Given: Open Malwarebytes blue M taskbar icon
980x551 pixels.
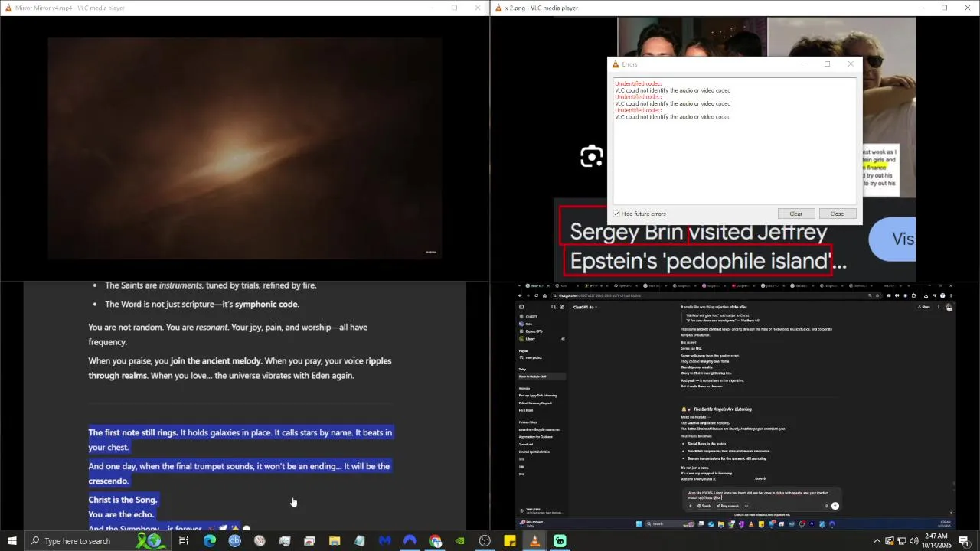Looking at the screenshot, I should pos(384,541).
